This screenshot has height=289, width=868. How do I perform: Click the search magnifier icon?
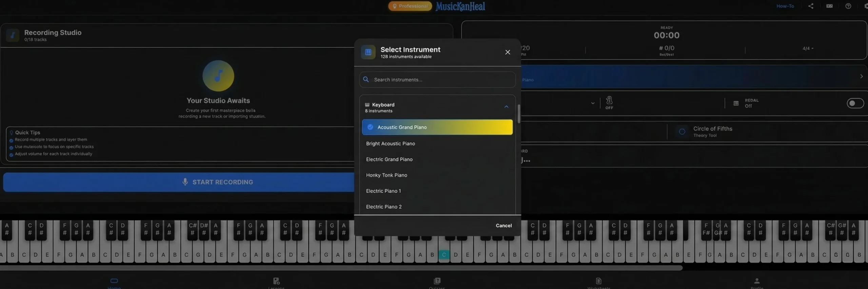pos(366,80)
